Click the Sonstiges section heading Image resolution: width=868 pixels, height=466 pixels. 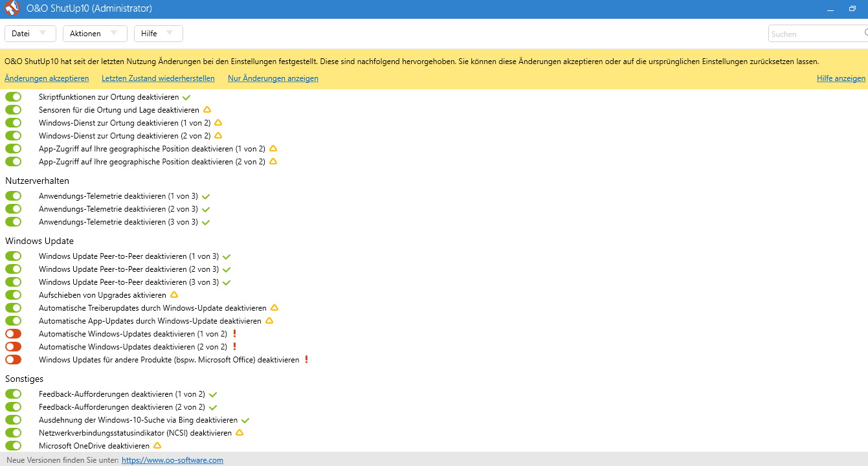(x=25, y=379)
